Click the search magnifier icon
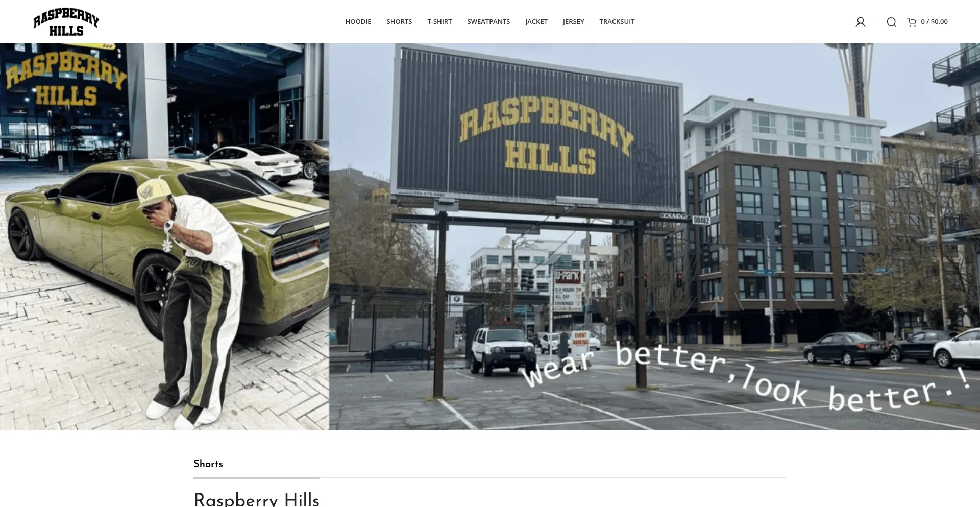980x507 pixels. [x=891, y=22]
